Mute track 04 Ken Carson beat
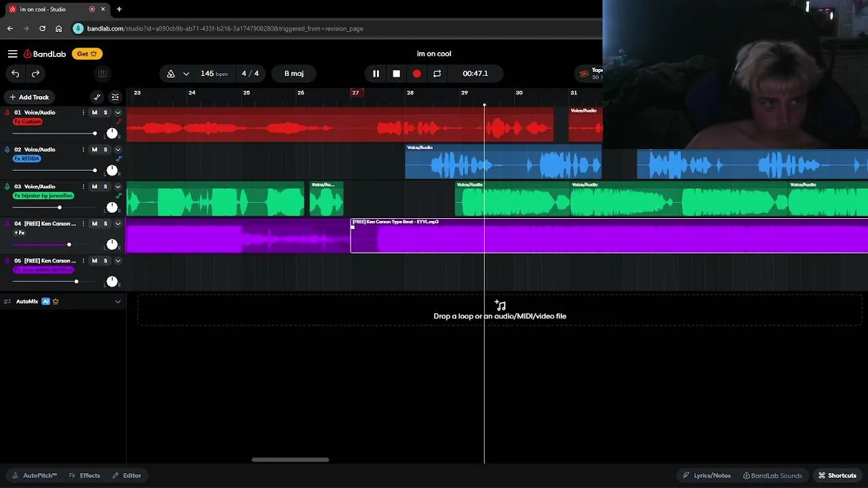Image resolution: width=868 pixels, height=488 pixels. click(94, 224)
